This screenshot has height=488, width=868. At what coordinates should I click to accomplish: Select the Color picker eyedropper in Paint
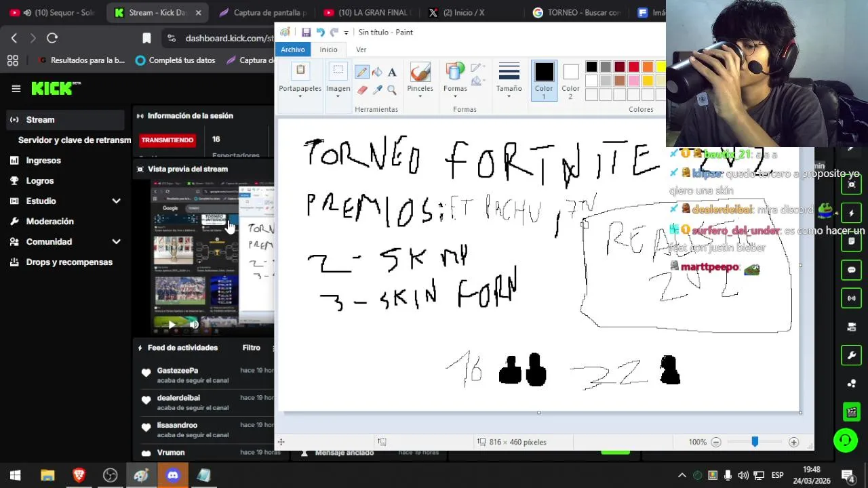coord(377,89)
